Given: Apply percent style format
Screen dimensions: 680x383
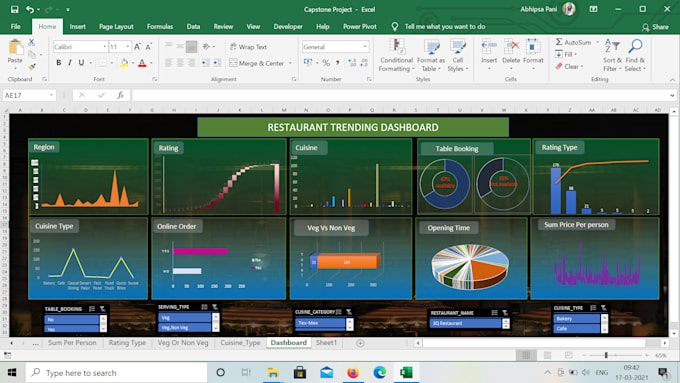Looking at the screenshot, I should tap(326, 63).
